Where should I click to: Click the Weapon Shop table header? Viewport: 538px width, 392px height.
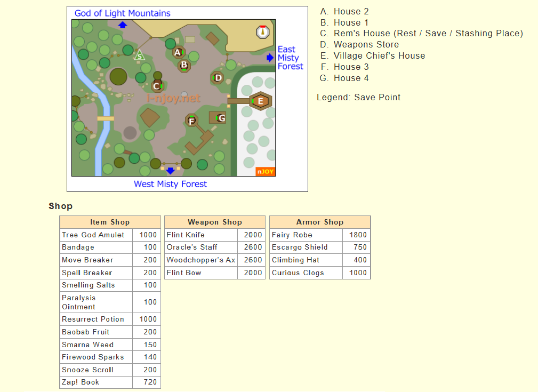coord(214,222)
